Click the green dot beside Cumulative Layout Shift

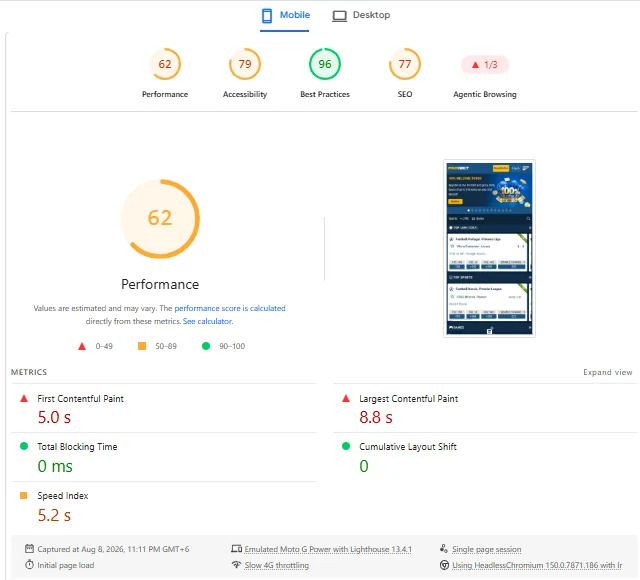coord(346,446)
